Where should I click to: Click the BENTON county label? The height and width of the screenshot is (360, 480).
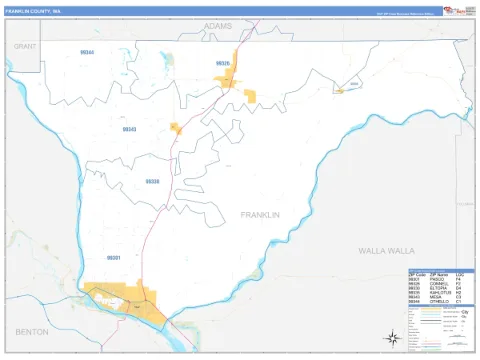(x=32, y=332)
